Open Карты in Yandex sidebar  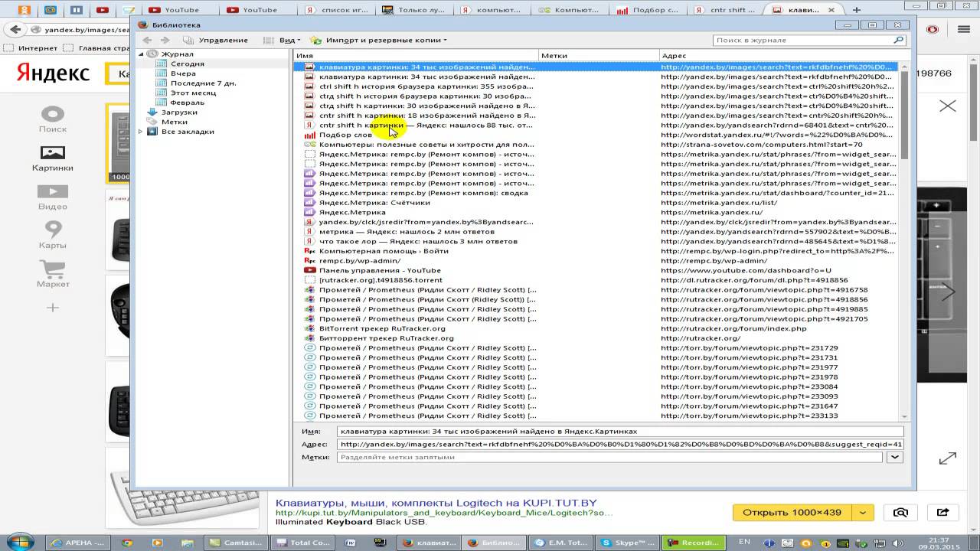[x=53, y=236]
